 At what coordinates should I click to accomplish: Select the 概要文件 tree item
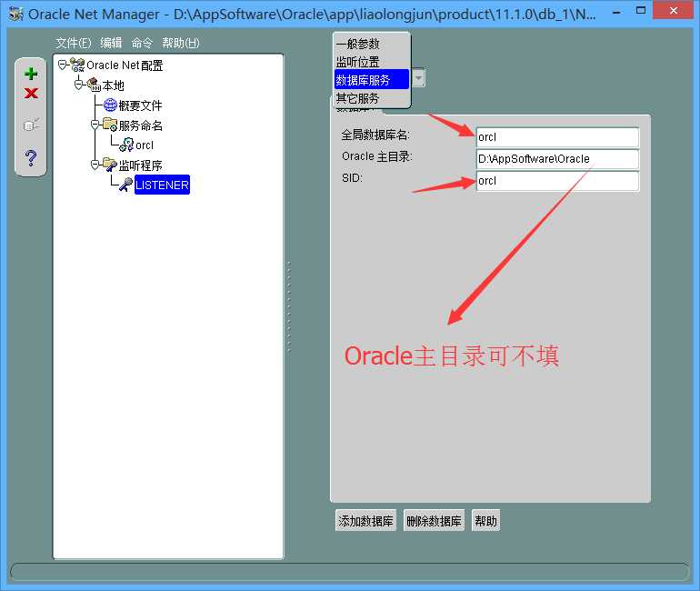coord(140,105)
